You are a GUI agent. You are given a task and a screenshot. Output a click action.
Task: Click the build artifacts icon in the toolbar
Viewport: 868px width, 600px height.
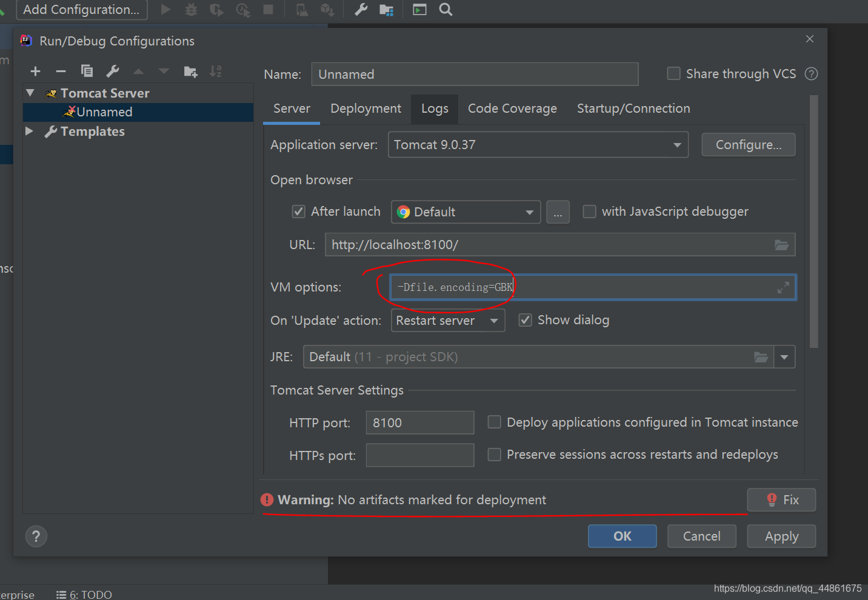click(327, 10)
